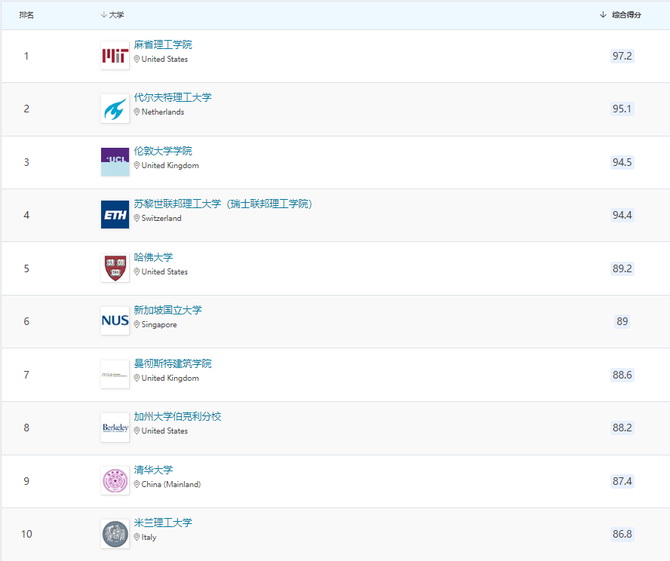Viewport: 670px width, 561px height.
Task: Click the Delft University logo in row 2
Action: click(x=115, y=109)
